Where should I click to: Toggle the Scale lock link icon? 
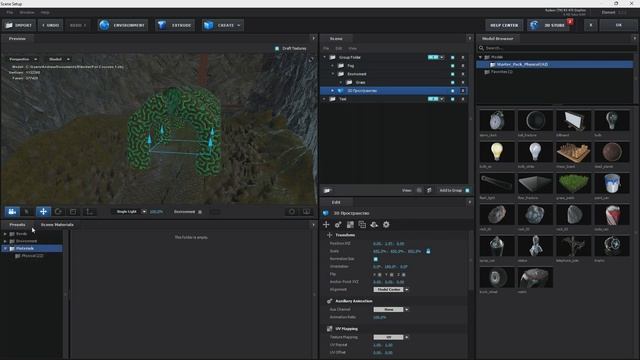[428, 251]
